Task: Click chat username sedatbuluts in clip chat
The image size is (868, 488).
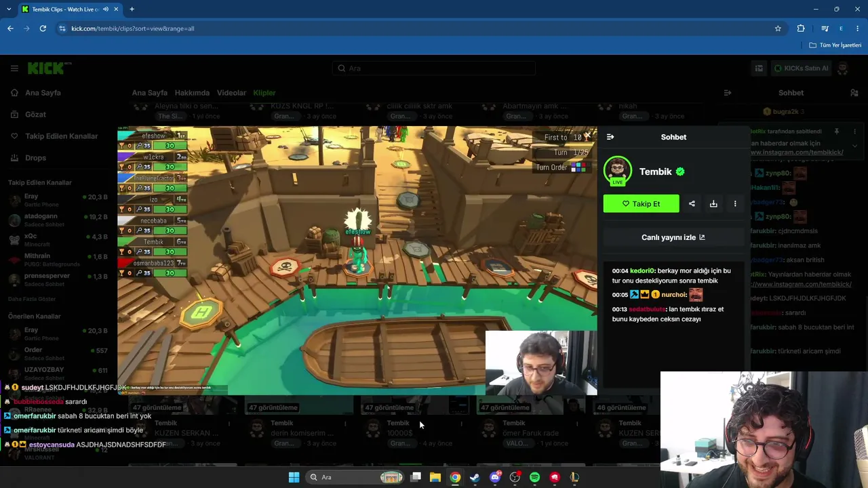Action: click(647, 309)
